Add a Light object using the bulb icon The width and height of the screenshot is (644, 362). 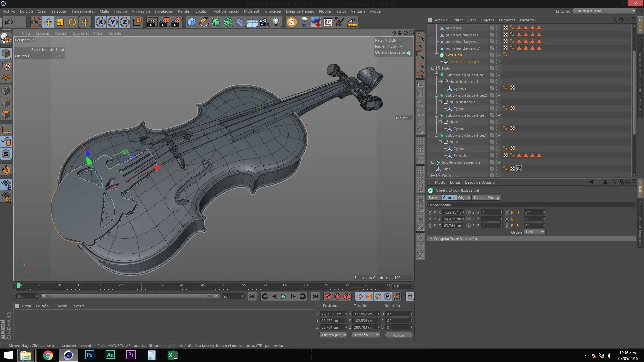(x=276, y=22)
